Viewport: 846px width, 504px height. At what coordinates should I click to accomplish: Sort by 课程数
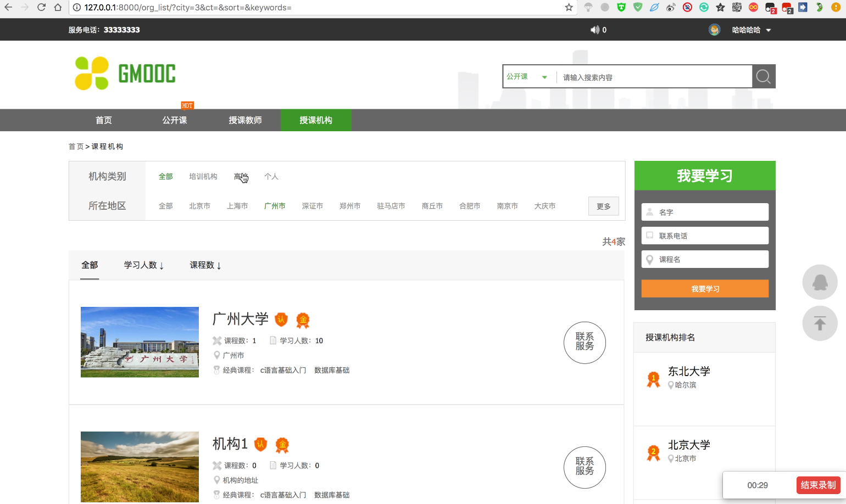[205, 265]
